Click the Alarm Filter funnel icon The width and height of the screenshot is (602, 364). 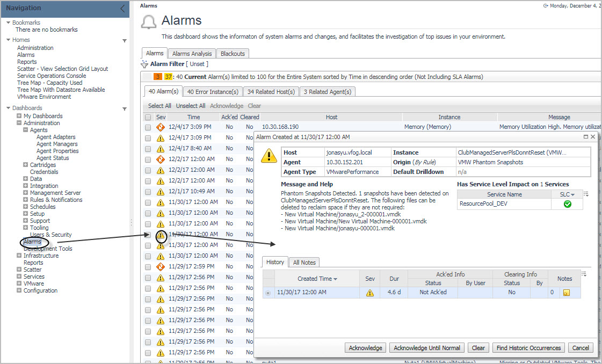pyautogui.click(x=144, y=64)
